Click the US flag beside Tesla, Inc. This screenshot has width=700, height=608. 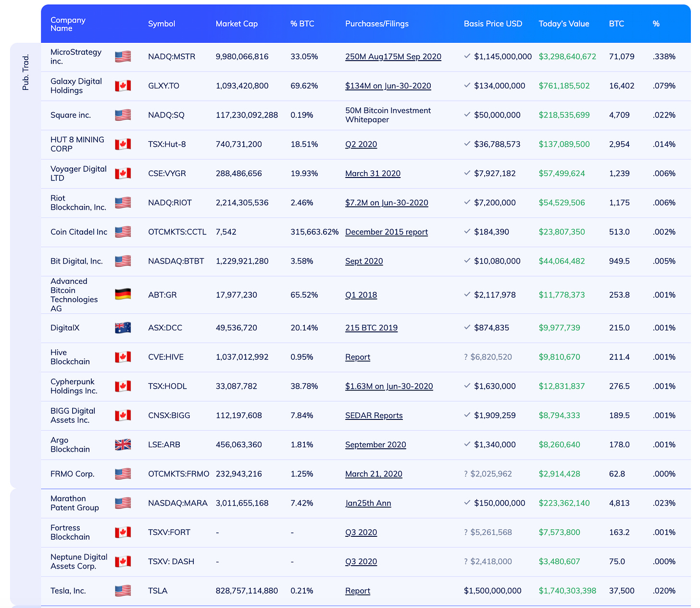pyautogui.click(x=123, y=591)
